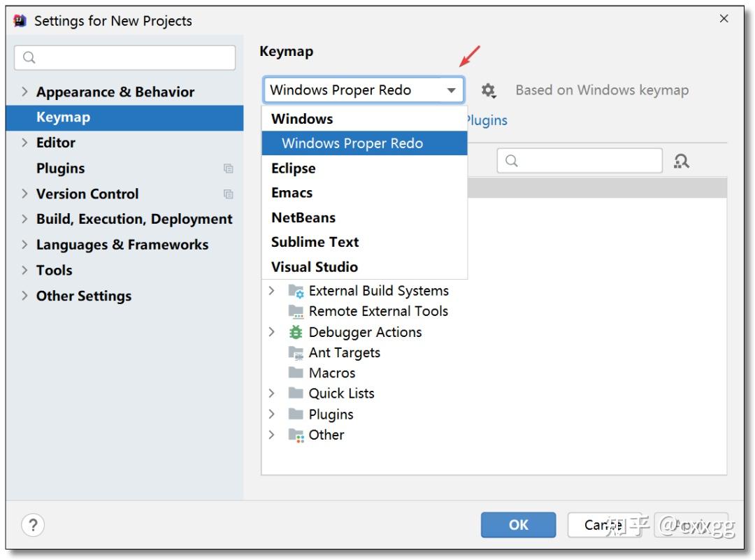Select the Emacs keymap option

click(x=294, y=192)
